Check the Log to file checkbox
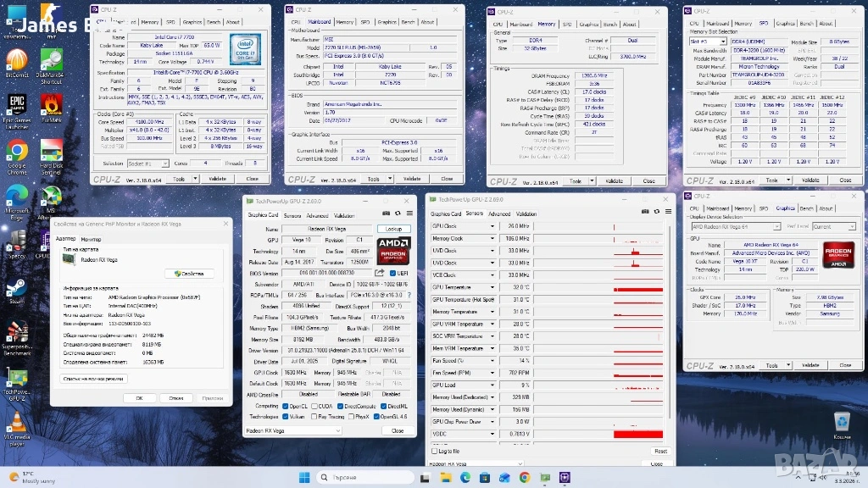 (x=434, y=452)
